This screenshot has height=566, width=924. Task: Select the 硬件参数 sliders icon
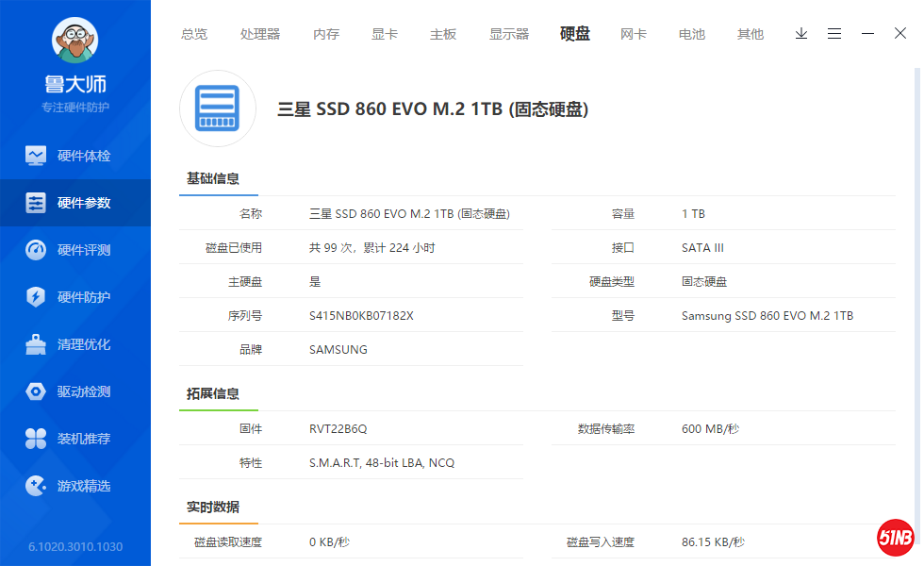(36, 203)
